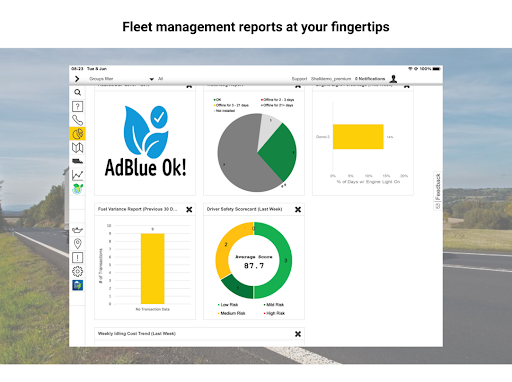
Task: Open the Feedback side tab
Action: pyautogui.click(x=438, y=191)
